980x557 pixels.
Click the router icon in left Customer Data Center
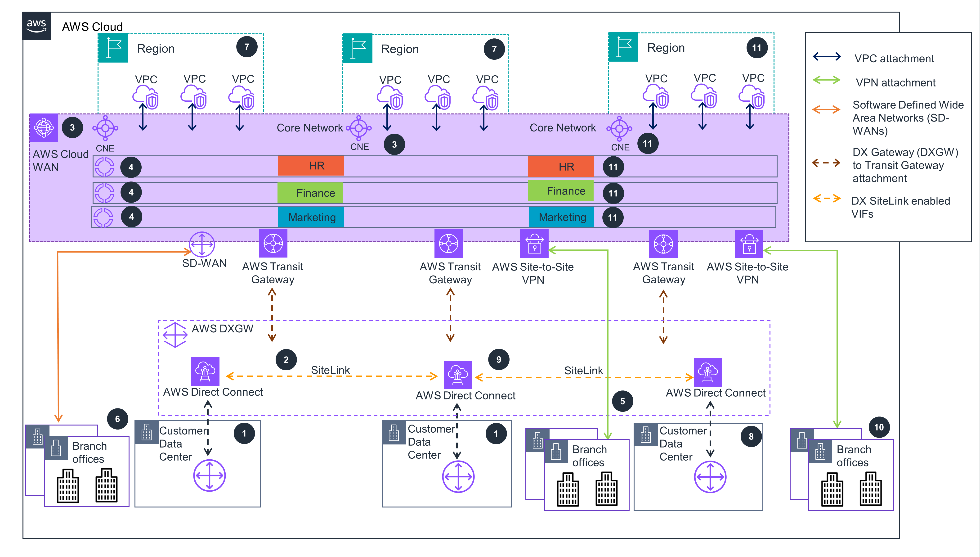[x=210, y=475]
